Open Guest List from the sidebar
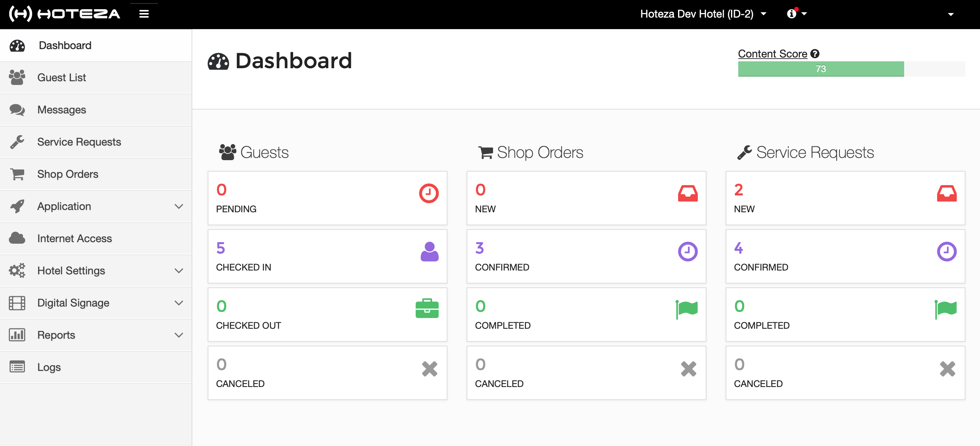 coord(62,78)
